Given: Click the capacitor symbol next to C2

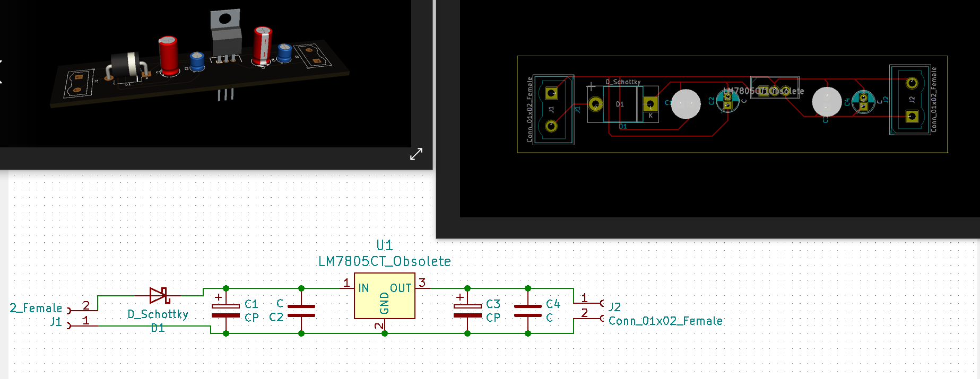Looking at the screenshot, I should click(x=301, y=311).
